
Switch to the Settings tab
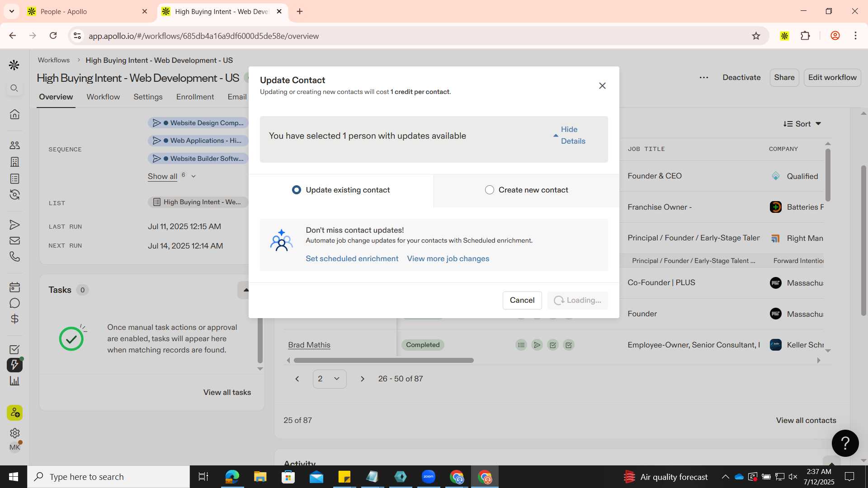click(x=148, y=97)
